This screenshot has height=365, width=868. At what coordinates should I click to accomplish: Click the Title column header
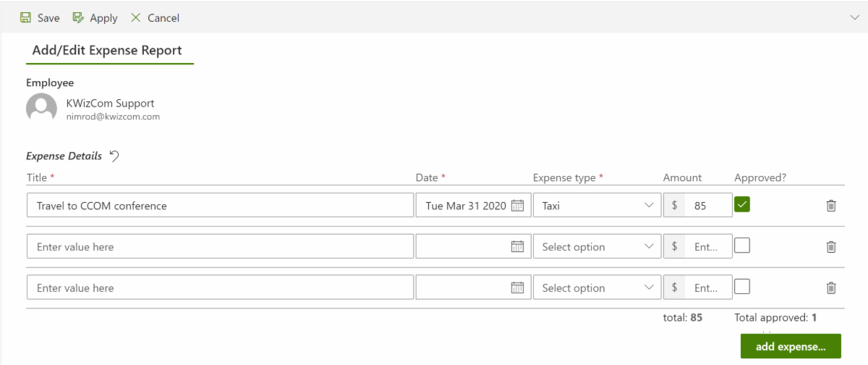[41, 177]
